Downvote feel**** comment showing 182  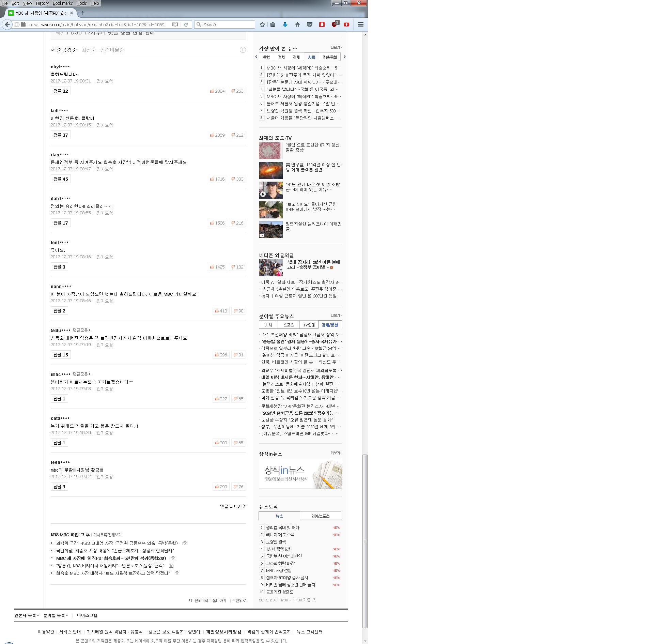tap(237, 267)
